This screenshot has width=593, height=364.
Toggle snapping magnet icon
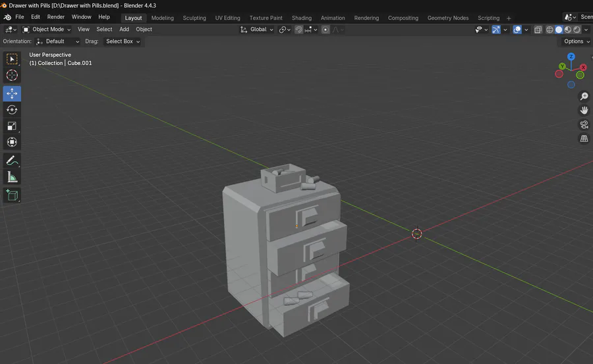point(298,30)
